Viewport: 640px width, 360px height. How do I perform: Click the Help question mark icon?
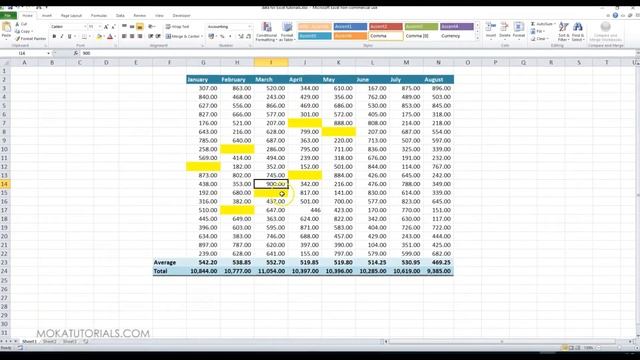point(615,16)
